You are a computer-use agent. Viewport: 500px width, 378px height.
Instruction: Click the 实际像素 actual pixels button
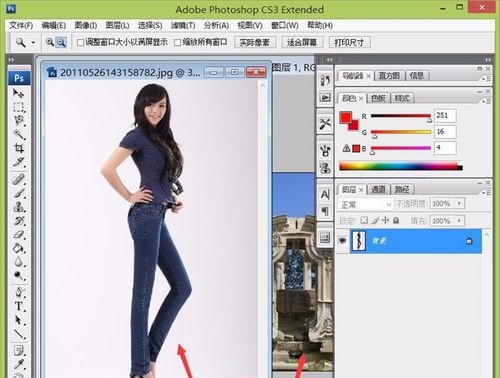(x=255, y=42)
